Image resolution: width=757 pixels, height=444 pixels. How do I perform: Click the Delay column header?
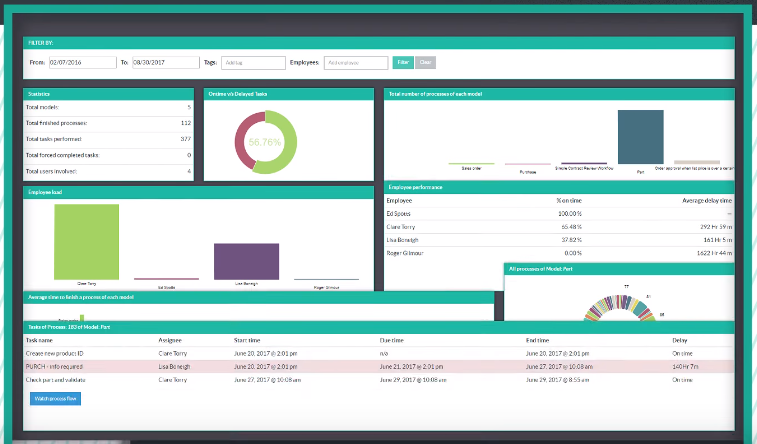680,340
